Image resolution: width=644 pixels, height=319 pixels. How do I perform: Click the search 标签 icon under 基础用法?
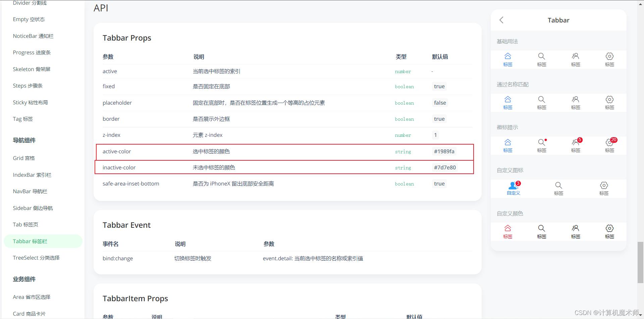click(x=541, y=59)
